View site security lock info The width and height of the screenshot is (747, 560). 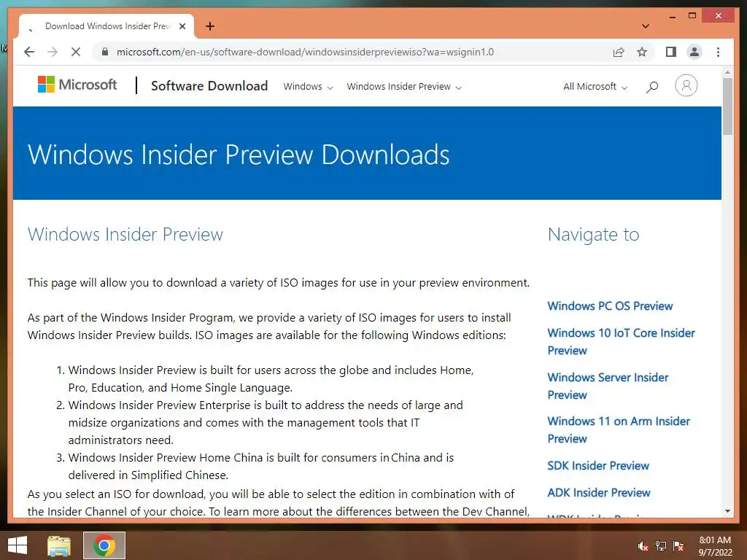coord(105,52)
